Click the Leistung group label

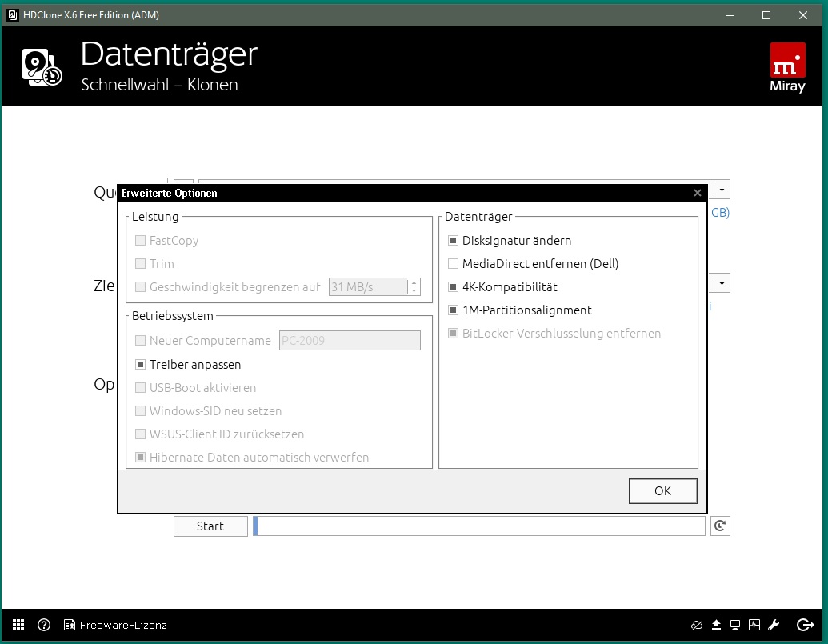pyautogui.click(x=155, y=217)
